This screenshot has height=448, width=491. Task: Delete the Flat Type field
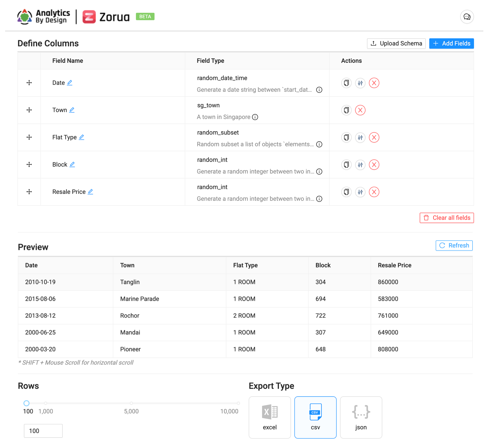tap(374, 137)
